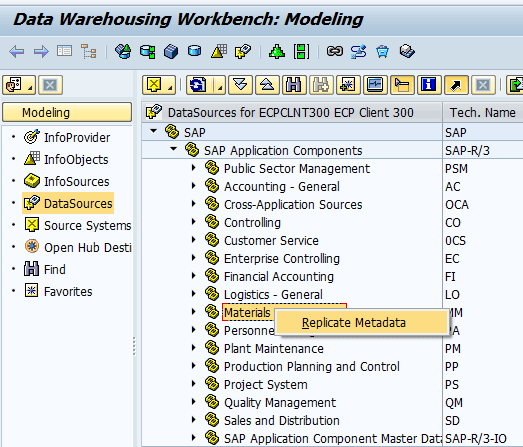The width and height of the screenshot is (523, 447).
Task: Click the find next binoculars-plus icon
Action: click(x=321, y=85)
